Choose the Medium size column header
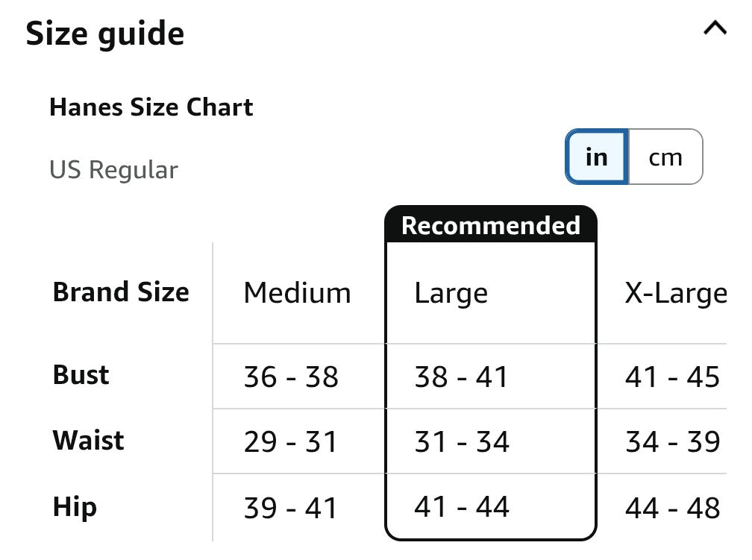The height and width of the screenshot is (560, 752). click(298, 292)
